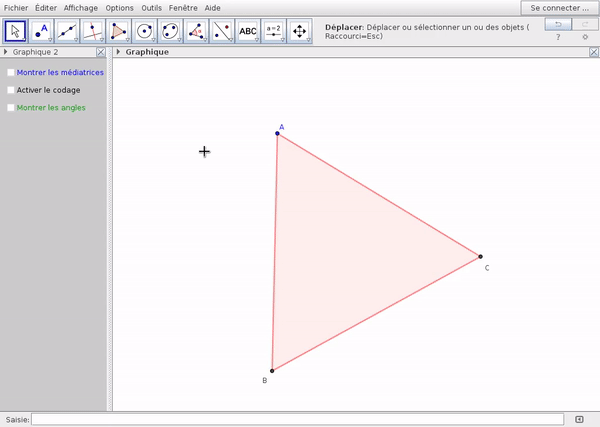Select the Circle with center tool
The image size is (600, 427).
point(145,31)
